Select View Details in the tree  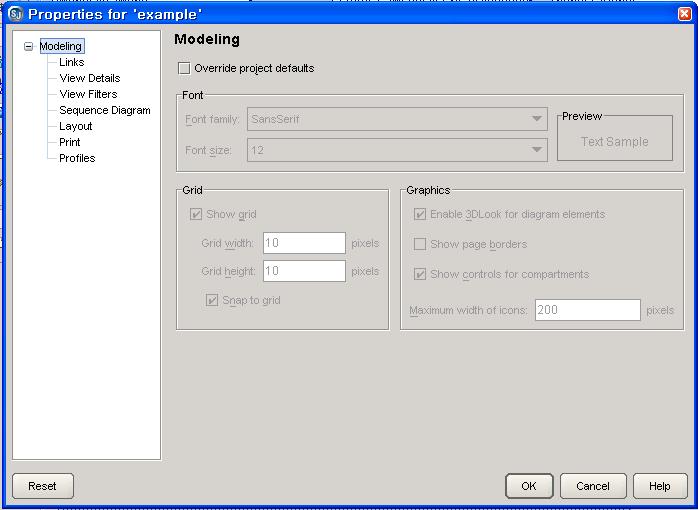(x=89, y=78)
